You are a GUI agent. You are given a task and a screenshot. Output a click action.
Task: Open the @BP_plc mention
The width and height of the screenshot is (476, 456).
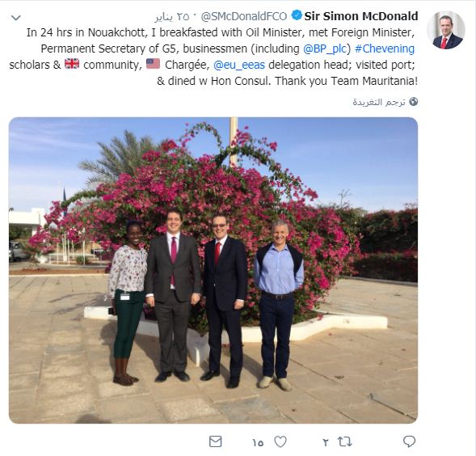click(325, 49)
